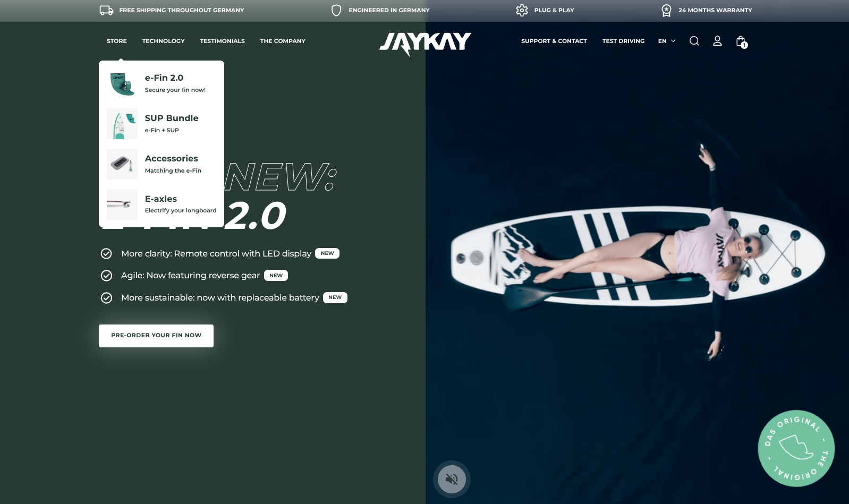Open the E-axles dropdown entry title

point(161,199)
